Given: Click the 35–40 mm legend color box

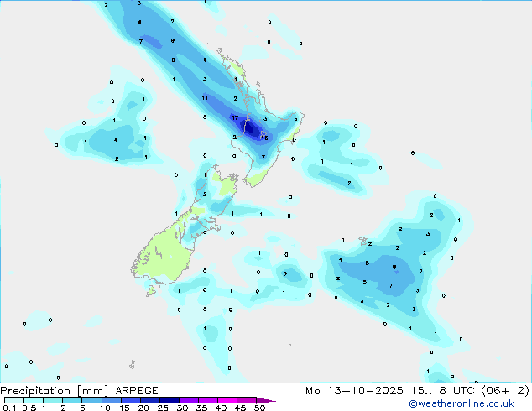Looking at the screenshot, I should (x=208, y=400).
